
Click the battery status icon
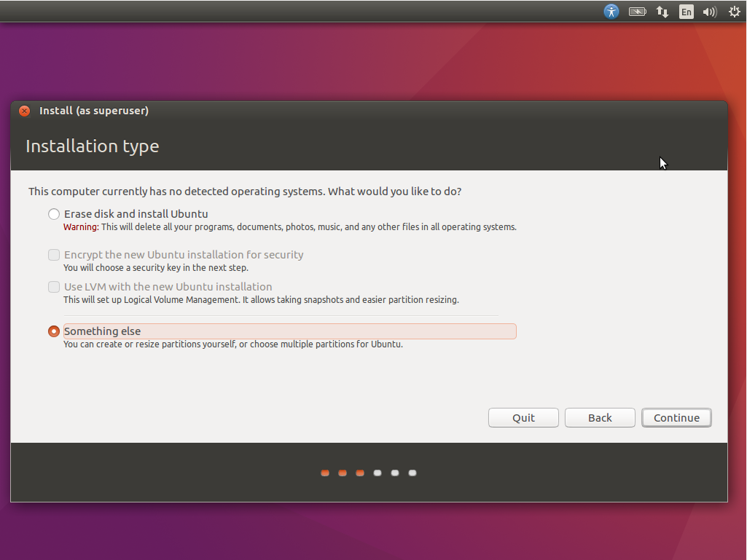click(638, 12)
